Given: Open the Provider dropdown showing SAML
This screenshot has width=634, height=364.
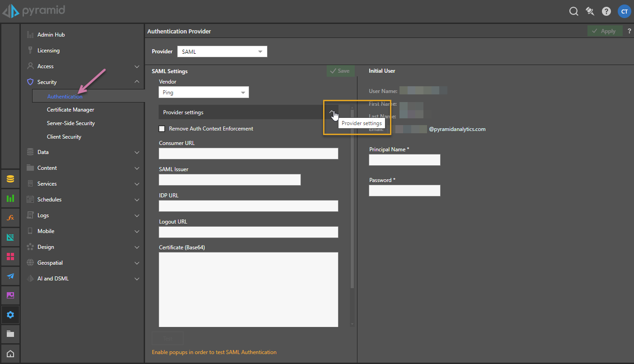Looking at the screenshot, I should (x=222, y=52).
